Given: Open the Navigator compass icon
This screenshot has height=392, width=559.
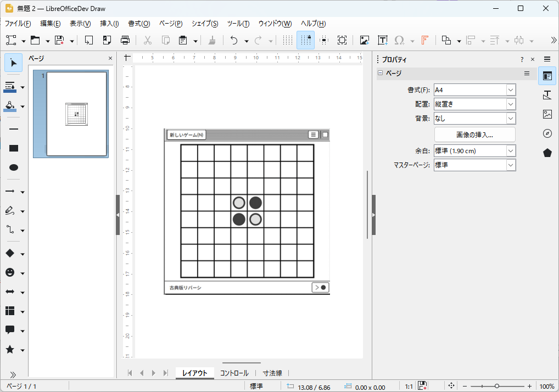Looking at the screenshot, I should point(547,133).
